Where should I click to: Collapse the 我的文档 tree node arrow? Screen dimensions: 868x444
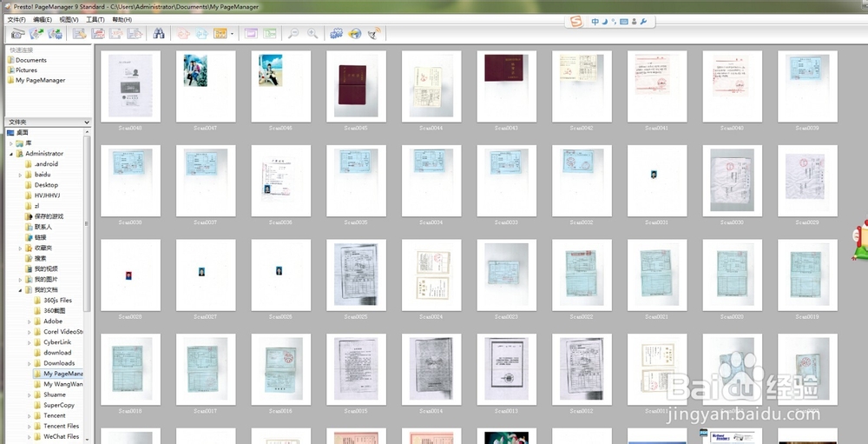tap(21, 290)
